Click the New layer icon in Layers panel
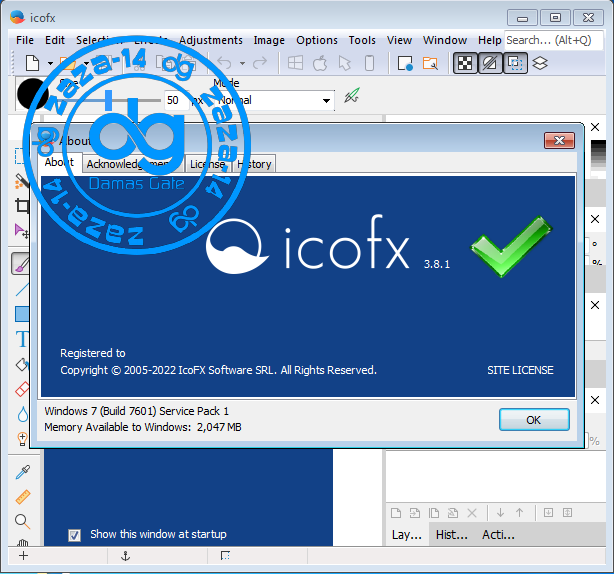 pyautogui.click(x=396, y=513)
